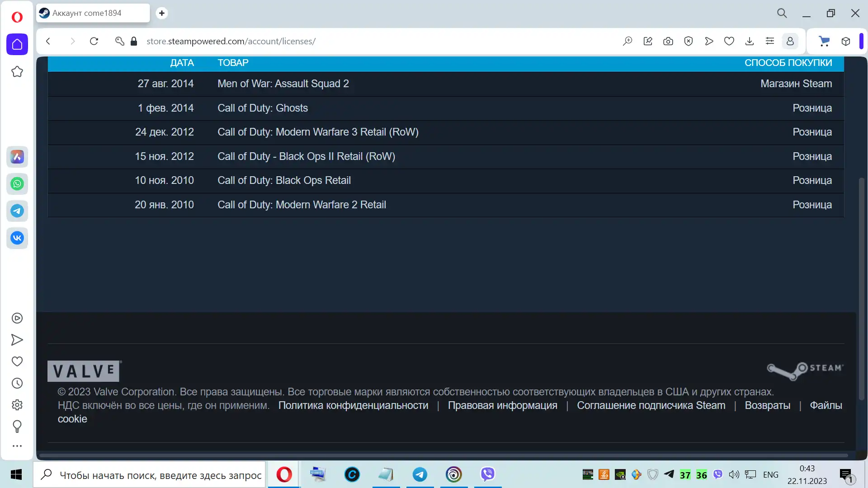
Task: Click the send to Flow arrow in address bar
Action: coord(709,41)
